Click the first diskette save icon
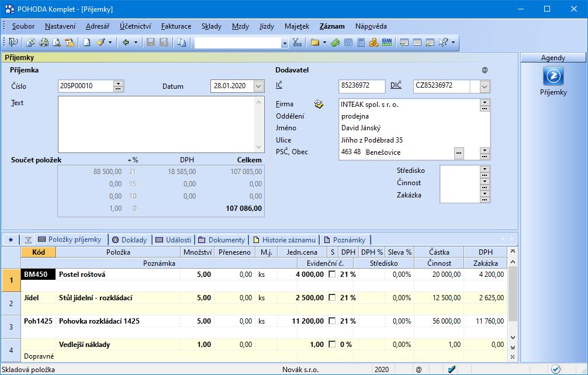Viewport: 588px width, 375px height. pos(151,42)
